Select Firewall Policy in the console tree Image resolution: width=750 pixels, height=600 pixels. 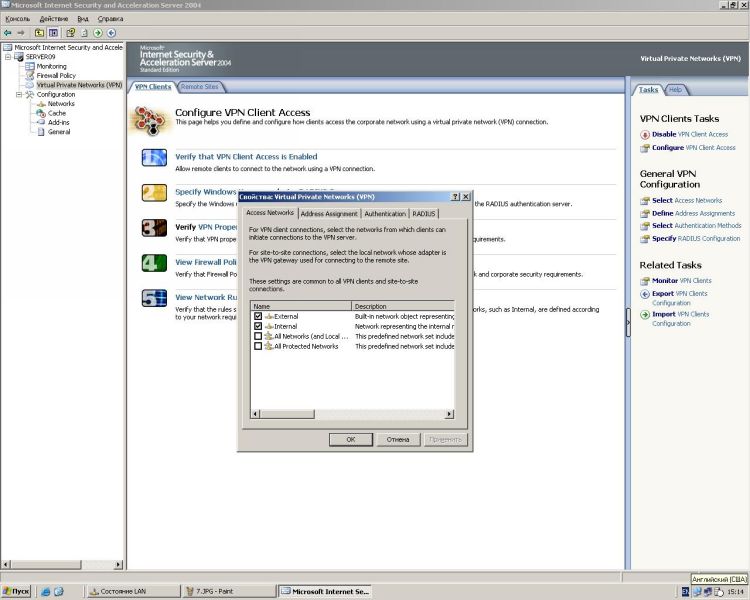click(56, 75)
